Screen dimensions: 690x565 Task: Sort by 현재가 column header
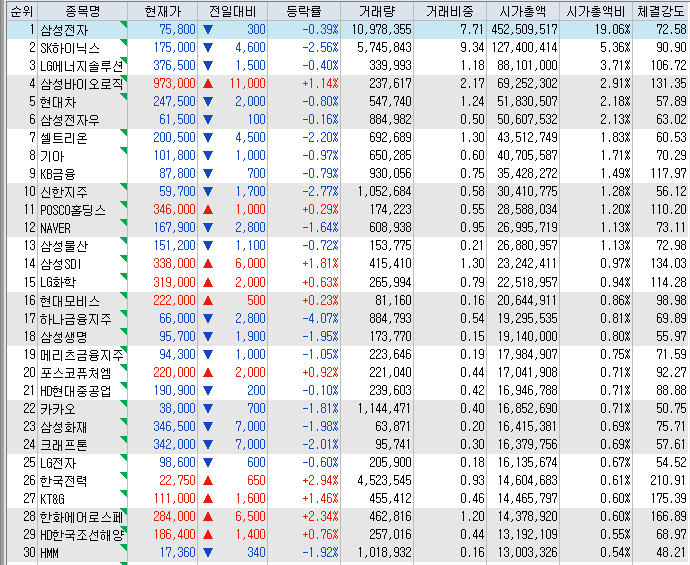[x=162, y=11]
